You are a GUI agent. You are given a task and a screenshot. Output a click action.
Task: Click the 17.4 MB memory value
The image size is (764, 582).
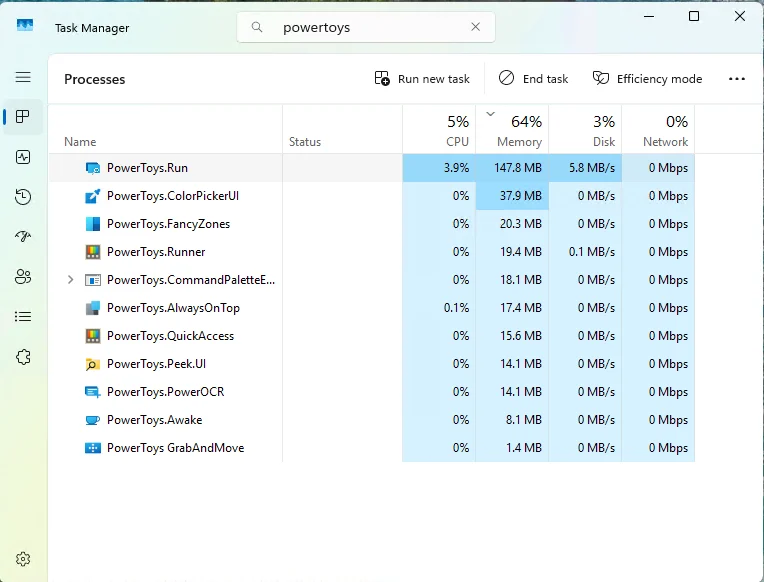(520, 308)
